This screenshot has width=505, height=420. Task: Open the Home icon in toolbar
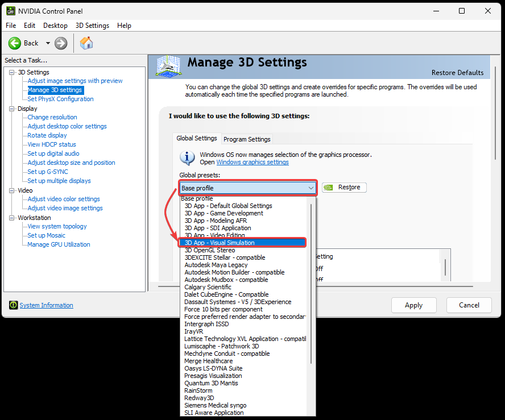pyautogui.click(x=86, y=43)
